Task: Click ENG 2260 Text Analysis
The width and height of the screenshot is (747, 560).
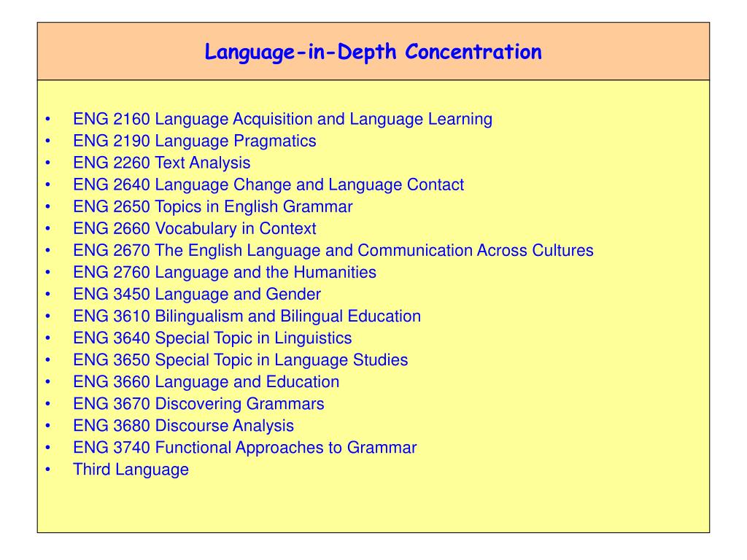Action: 161,163
